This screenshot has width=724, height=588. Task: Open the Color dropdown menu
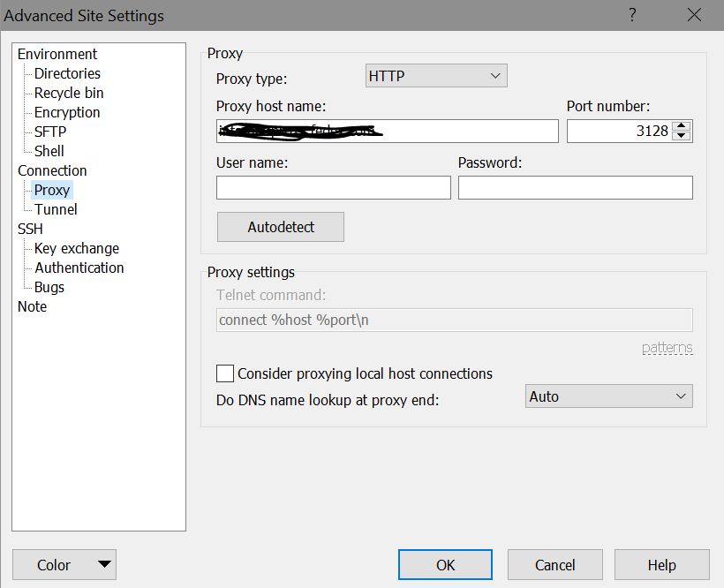pyautogui.click(x=64, y=564)
